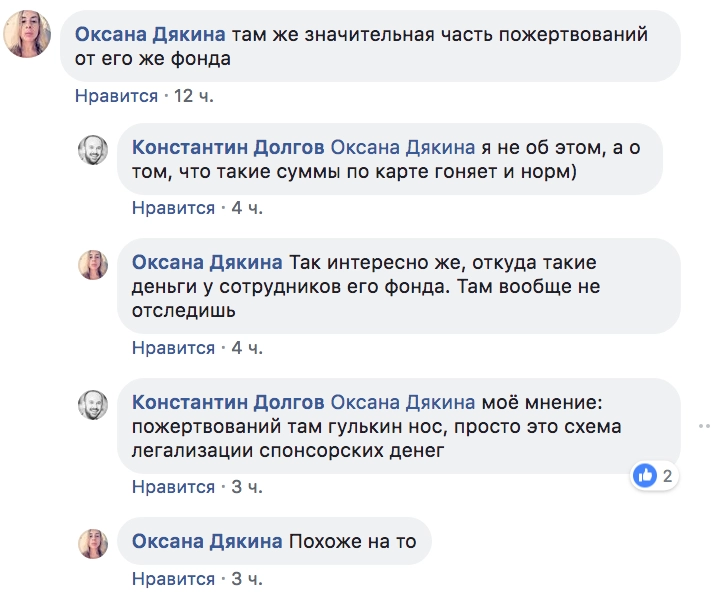Click Оксана Дякина's avatar beside the 'Так интересно же' reply
Screen dimensions: 711x598
93,265
